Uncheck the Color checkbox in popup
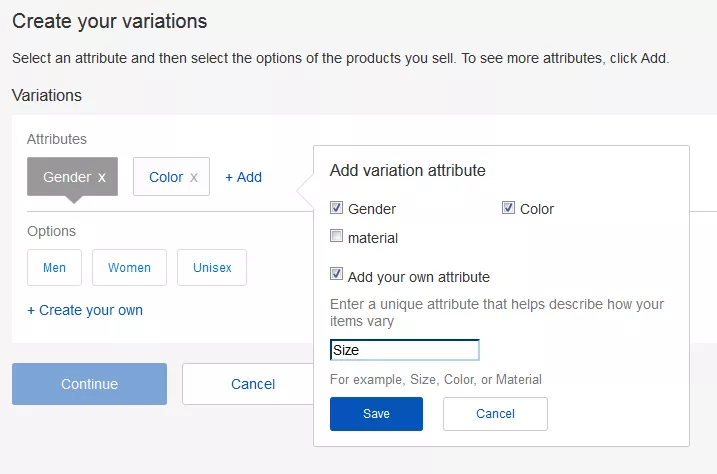Viewport: 717px width, 474px height. tap(508, 208)
